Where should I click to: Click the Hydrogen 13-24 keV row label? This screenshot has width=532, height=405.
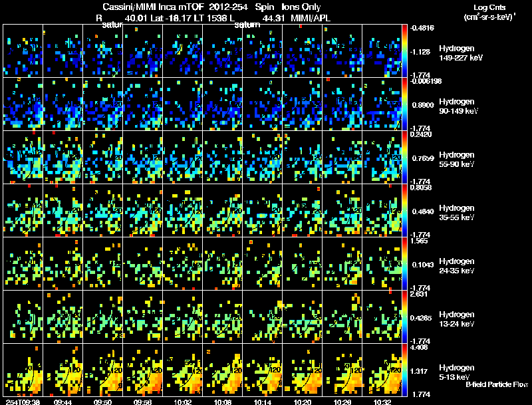click(x=457, y=319)
